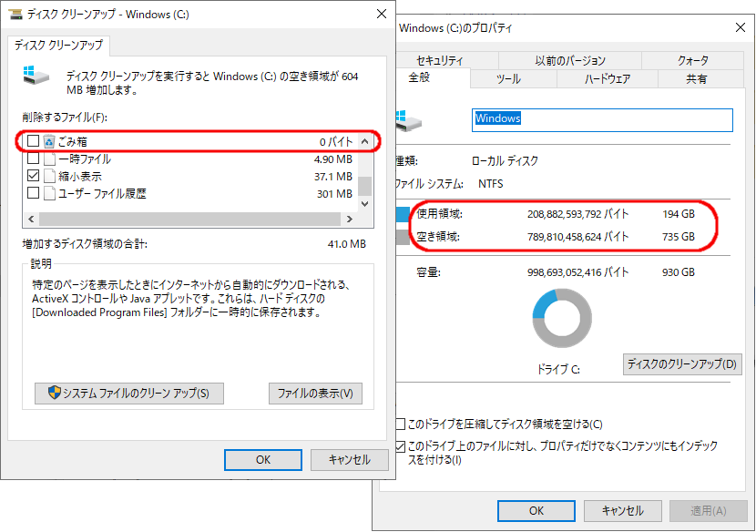The image size is (756, 532).
Task: Click キャンセル in Properties window
Action: pyautogui.click(x=622, y=511)
